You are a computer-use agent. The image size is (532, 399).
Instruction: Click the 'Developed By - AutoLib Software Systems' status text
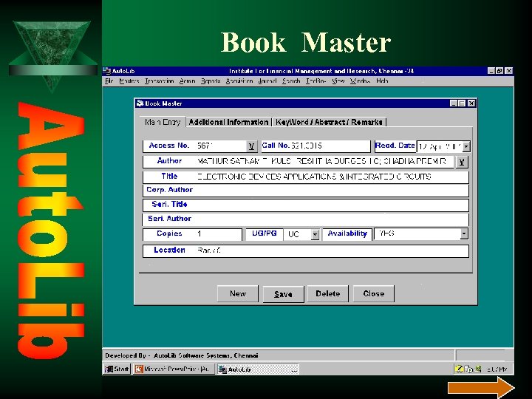click(x=182, y=355)
